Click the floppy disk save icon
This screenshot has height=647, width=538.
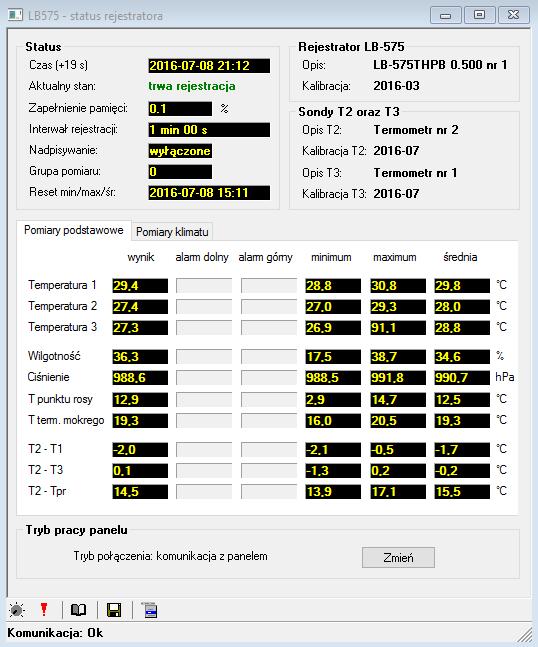coord(114,610)
